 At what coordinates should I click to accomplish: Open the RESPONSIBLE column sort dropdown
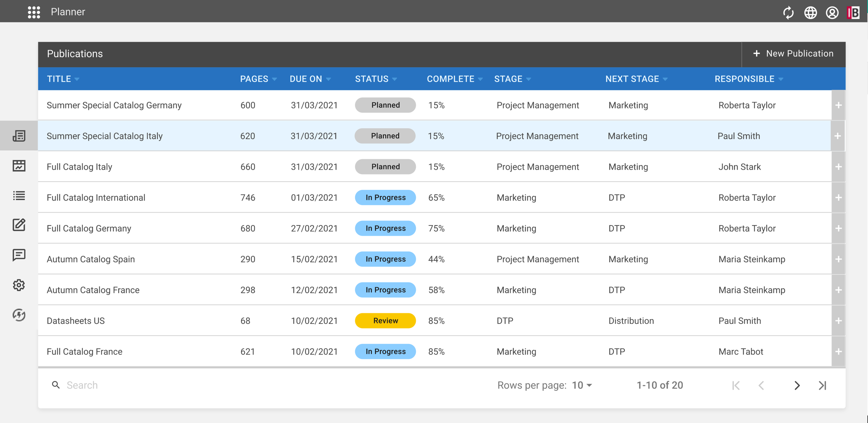coord(781,79)
